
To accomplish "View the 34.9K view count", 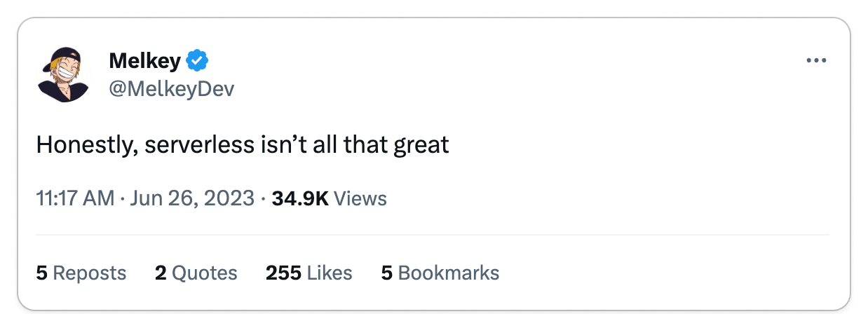I will point(300,198).
